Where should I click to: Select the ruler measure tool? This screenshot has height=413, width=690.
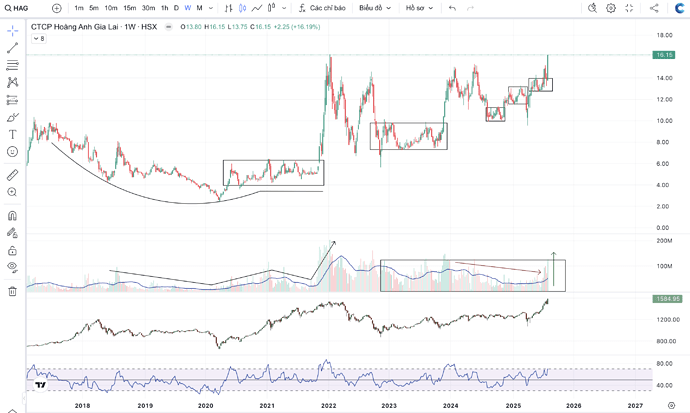(12, 175)
